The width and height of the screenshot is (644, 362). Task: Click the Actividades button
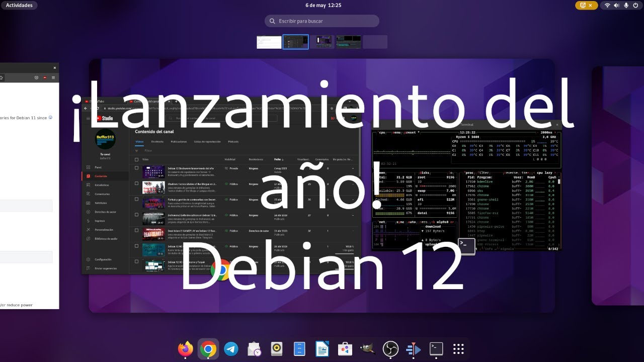click(19, 5)
